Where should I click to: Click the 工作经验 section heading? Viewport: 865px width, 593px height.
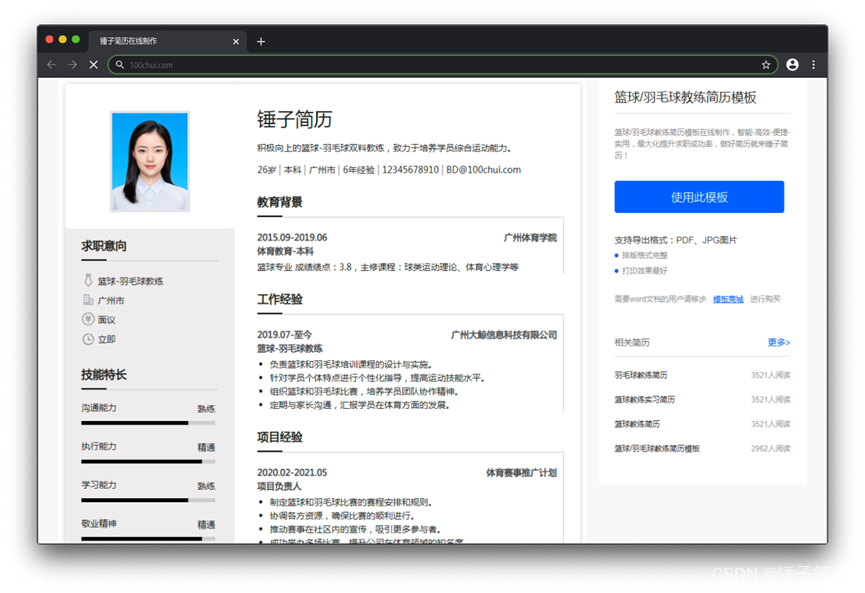pyautogui.click(x=280, y=299)
